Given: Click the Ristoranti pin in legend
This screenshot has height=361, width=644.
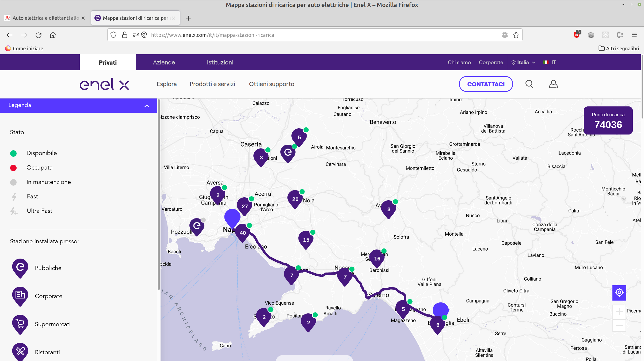Looking at the screenshot, I should click(x=20, y=352).
